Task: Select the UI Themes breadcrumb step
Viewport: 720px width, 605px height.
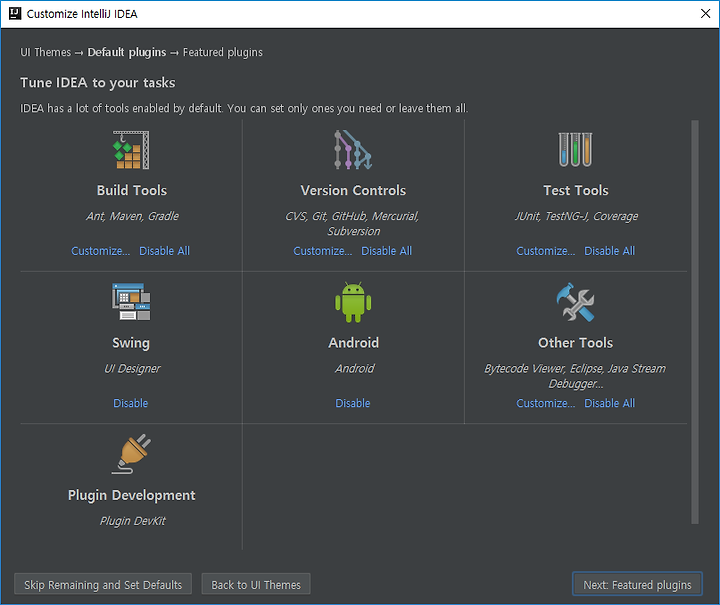Action: [45, 52]
